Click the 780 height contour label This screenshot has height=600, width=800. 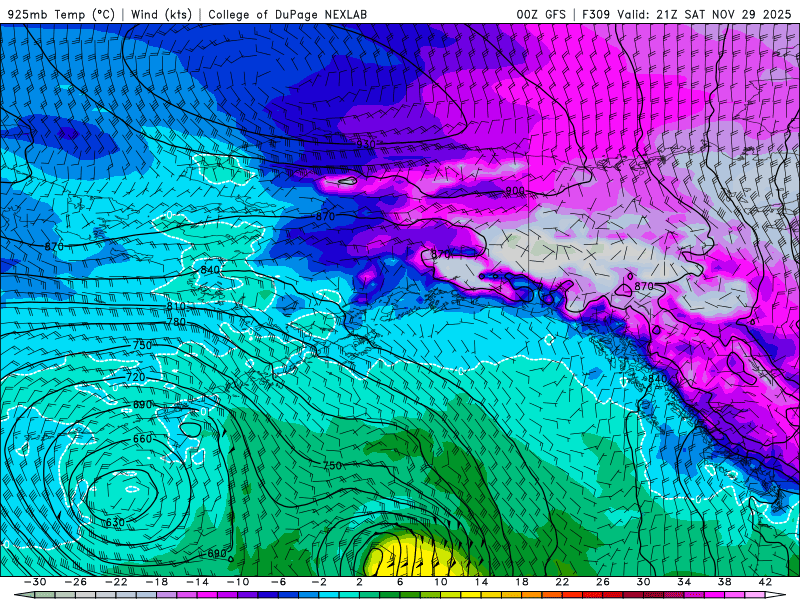coord(176,322)
